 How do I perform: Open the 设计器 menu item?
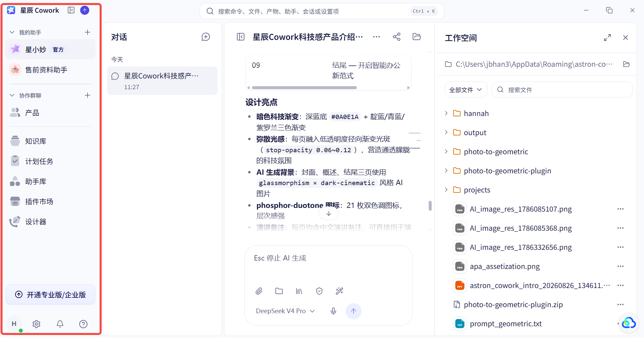pyautogui.click(x=50, y=222)
